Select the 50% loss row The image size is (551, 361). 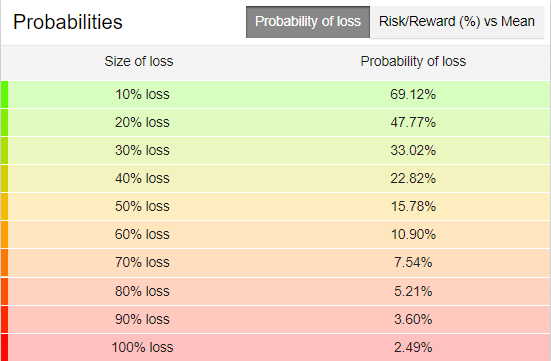276,206
